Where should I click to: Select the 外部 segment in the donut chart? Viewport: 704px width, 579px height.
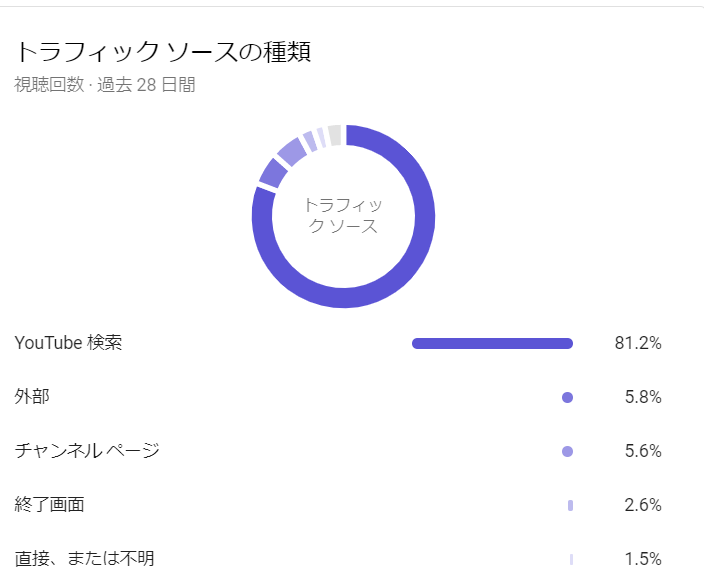[x=273, y=174]
